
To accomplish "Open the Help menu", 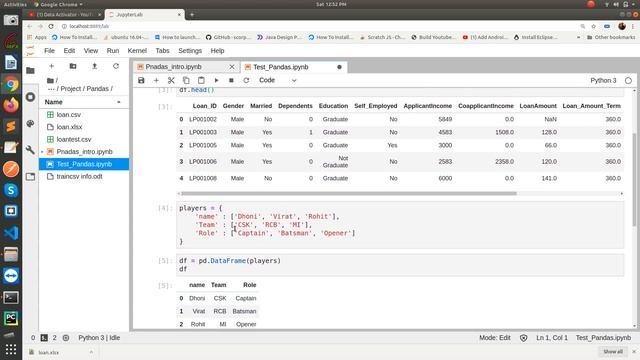I will 217,51.
